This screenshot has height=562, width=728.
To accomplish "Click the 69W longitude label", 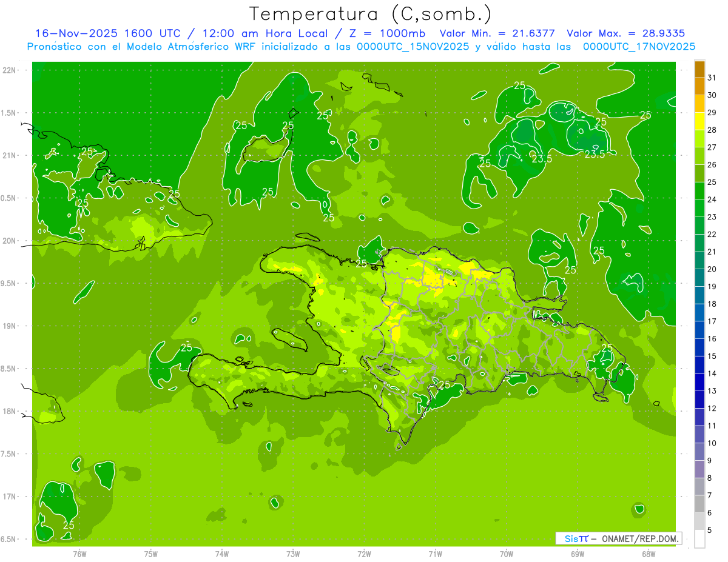I will [x=578, y=554].
